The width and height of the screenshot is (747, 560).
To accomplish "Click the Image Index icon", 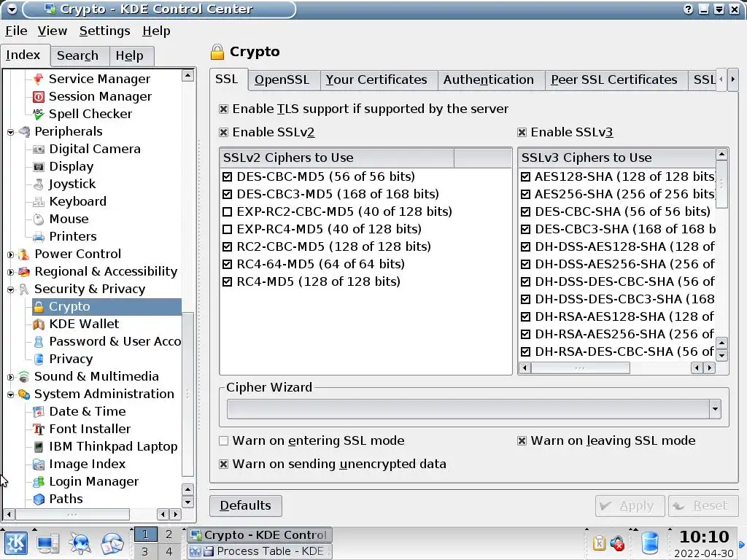I will pos(39,464).
